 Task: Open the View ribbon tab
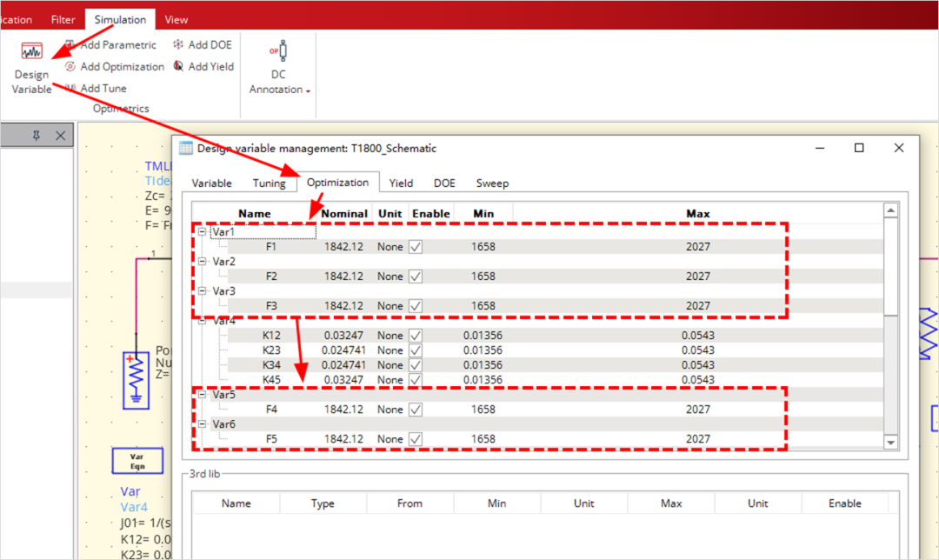point(176,19)
